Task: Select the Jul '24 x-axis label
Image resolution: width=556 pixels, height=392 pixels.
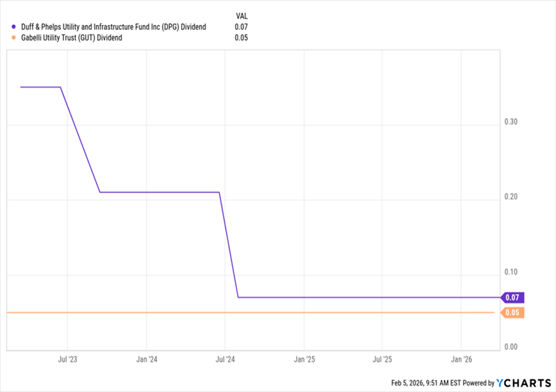Action: [225, 359]
